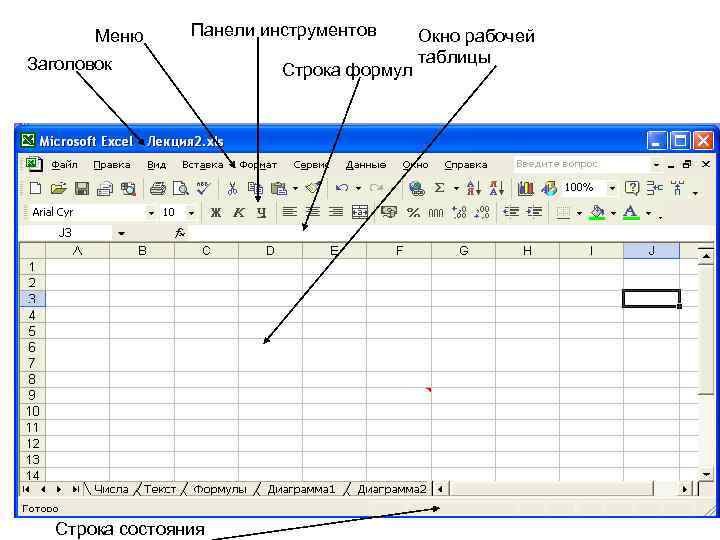
Task: Switch to the Диаграмма1 sheet tab
Action: click(301, 489)
